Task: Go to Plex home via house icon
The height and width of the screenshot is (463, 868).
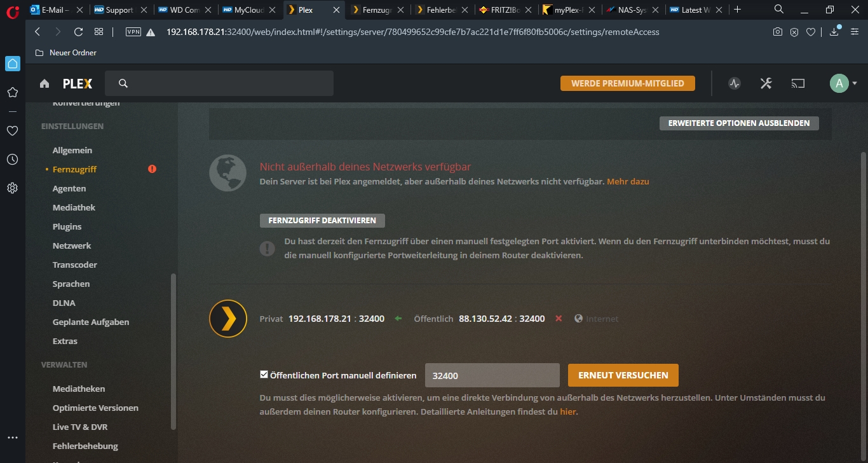Action: tap(44, 83)
